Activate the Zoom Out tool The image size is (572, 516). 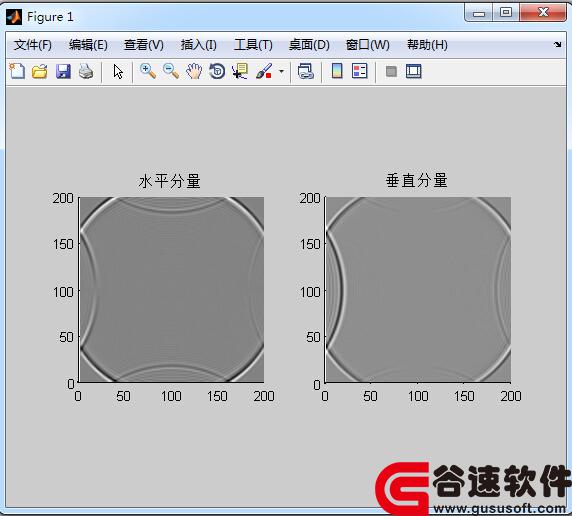(x=171, y=71)
